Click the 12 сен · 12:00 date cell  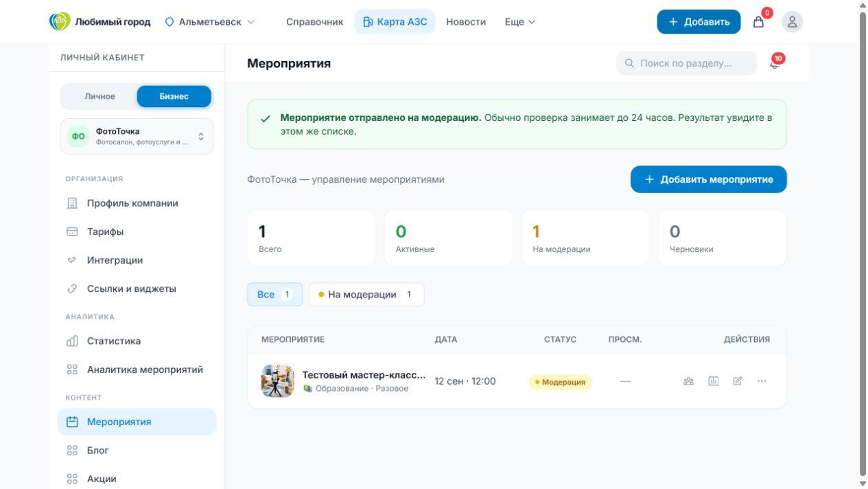coord(465,381)
